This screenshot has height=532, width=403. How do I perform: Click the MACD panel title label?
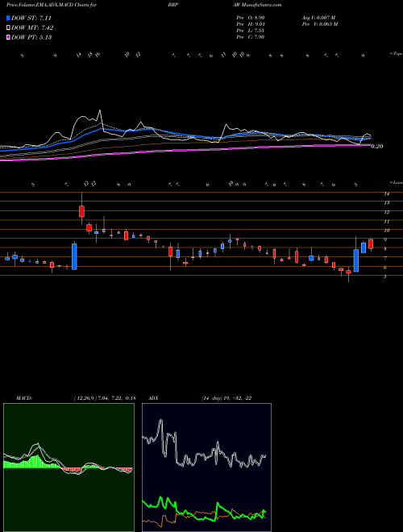tap(24, 398)
